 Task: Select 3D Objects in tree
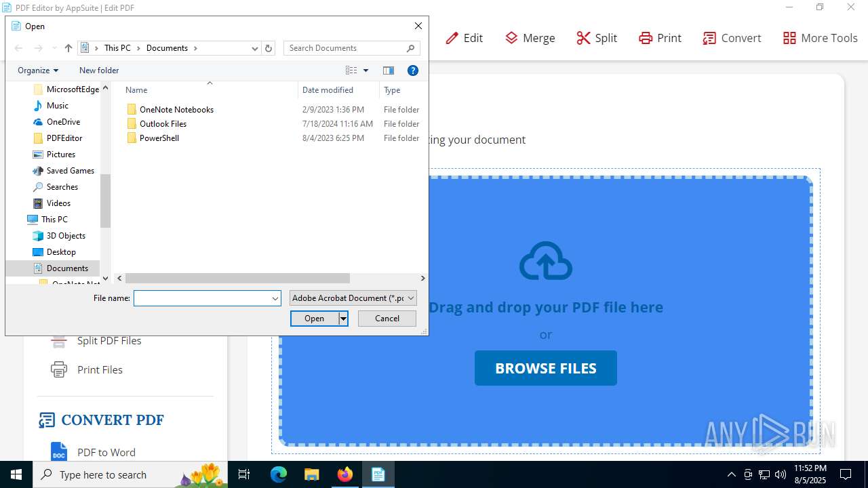66,236
